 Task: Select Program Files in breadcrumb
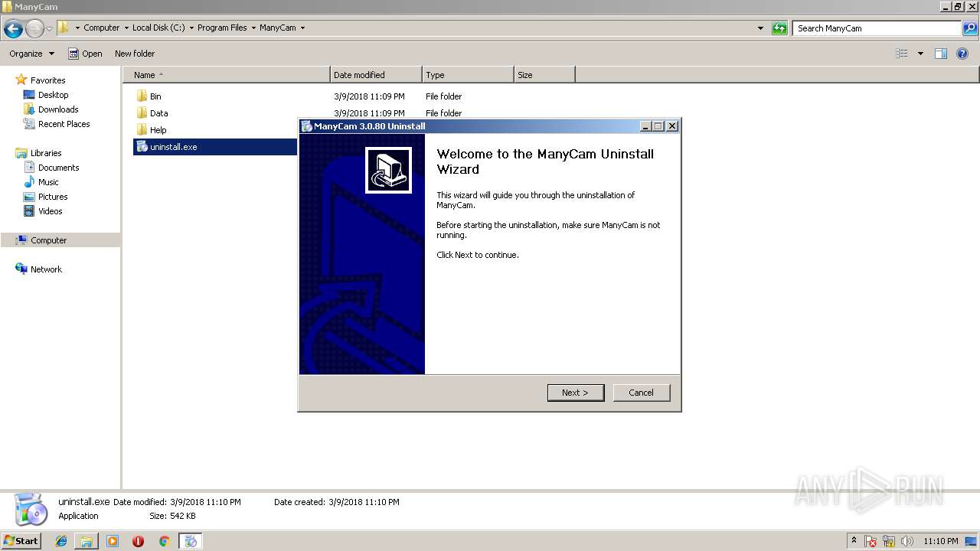[222, 28]
